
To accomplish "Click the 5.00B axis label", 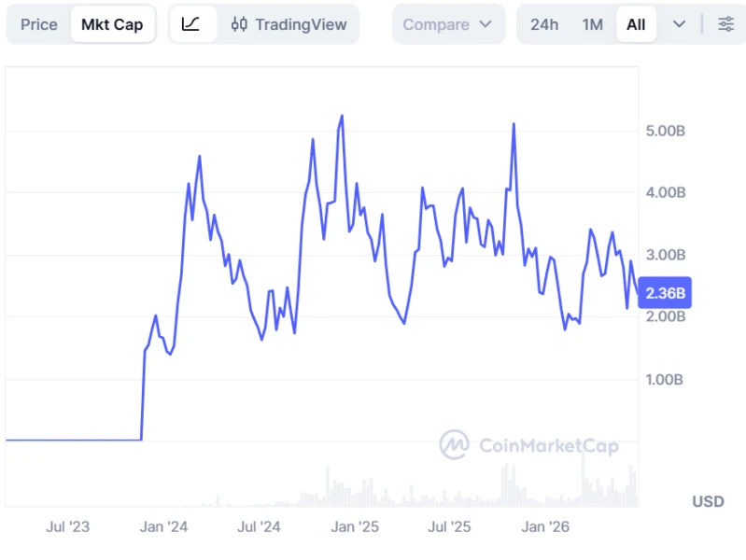I will tap(665, 131).
